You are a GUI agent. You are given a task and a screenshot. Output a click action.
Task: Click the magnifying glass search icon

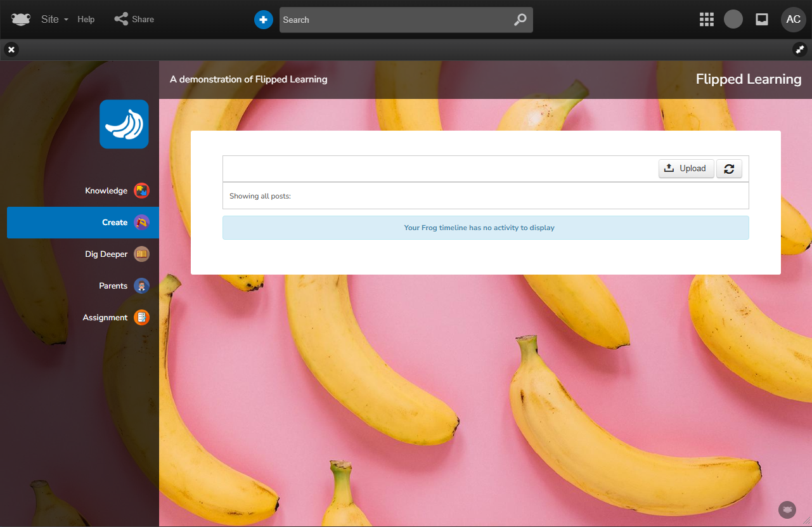coord(520,20)
